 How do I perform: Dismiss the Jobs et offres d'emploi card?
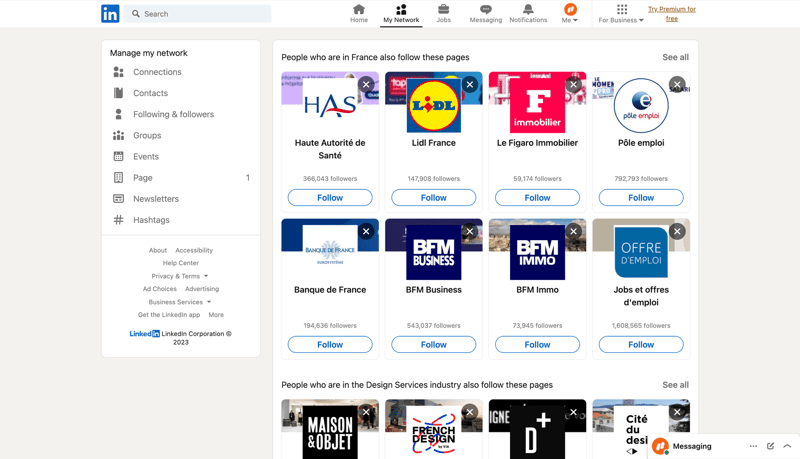point(677,231)
